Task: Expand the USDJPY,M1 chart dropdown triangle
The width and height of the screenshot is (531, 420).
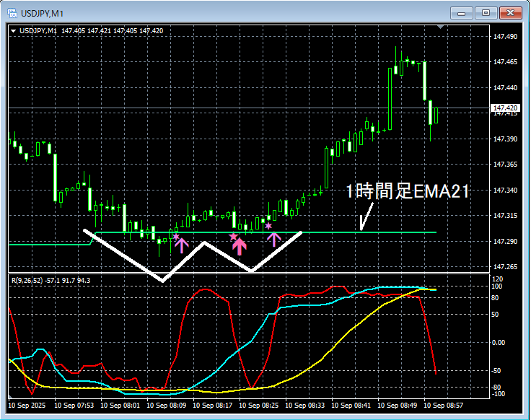Action: pos(14,31)
